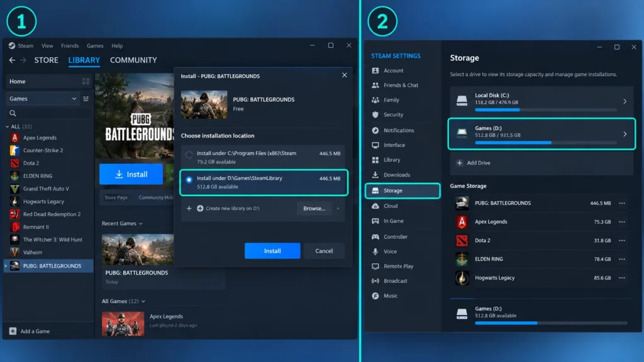The width and height of the screenshot is (644, 362).
Task: Open Games (D:) drive chevron
Action: 625,134
